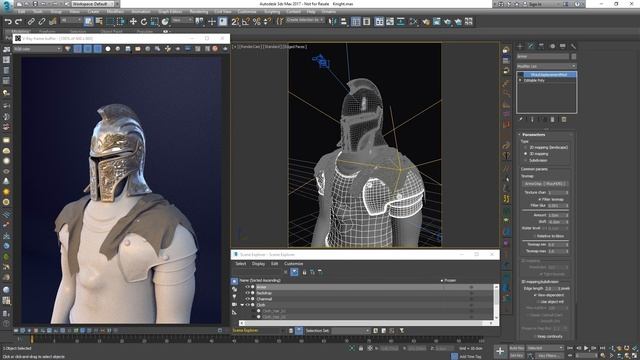Image resolution: width=640 pixels, height=360 pixels.
Task: Select the Subdivision radio button
Action: 526,160
